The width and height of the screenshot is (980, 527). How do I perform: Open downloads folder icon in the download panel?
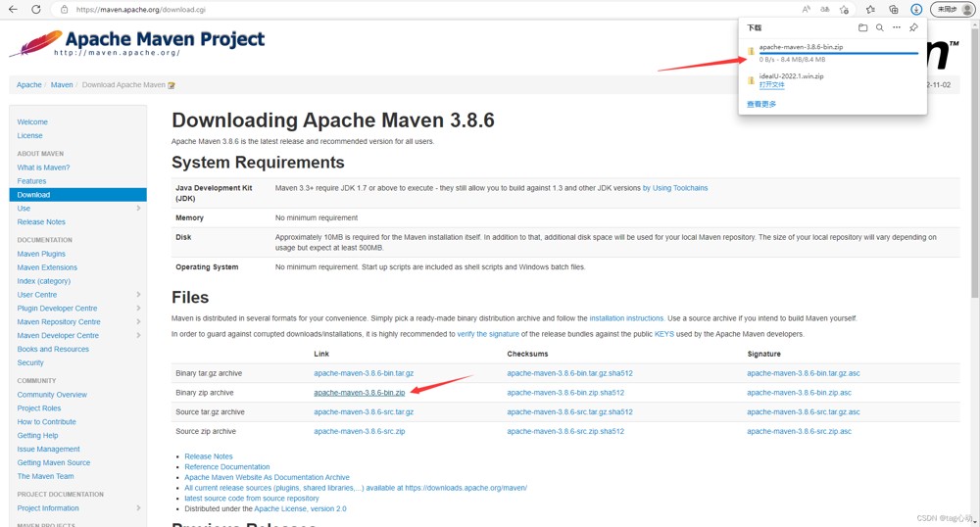point(862,27)
